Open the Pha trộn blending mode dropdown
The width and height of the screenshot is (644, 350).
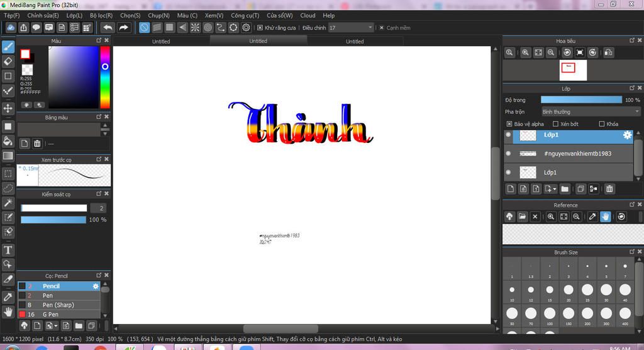[x=591, y=112]
